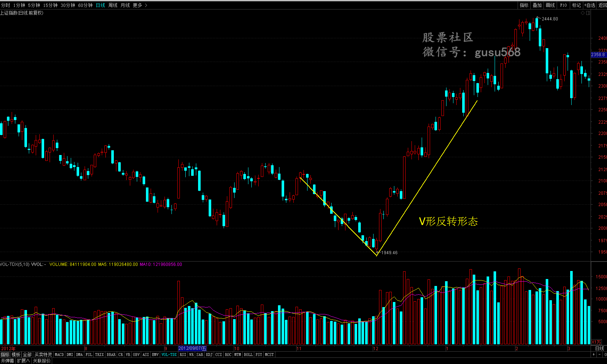
Task: Open the 画线 drawing tools
Action: tap(550, 5)
